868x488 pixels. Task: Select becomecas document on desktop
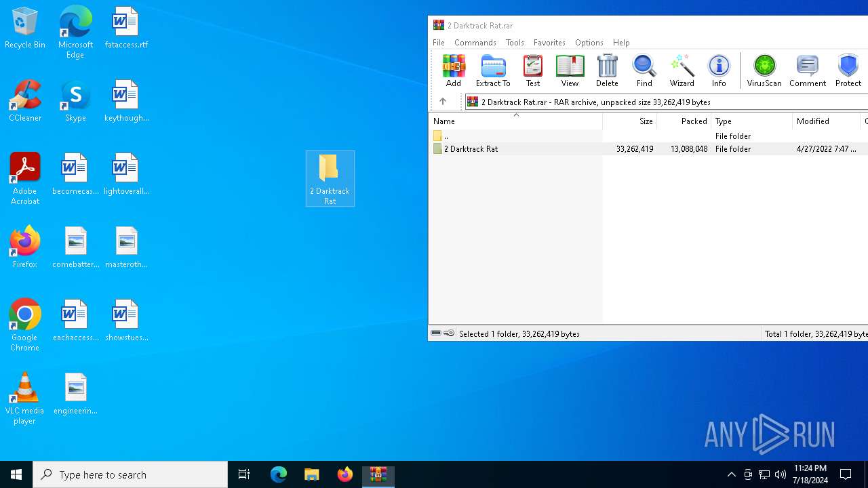pyautogui.click(x=75, y=175)
